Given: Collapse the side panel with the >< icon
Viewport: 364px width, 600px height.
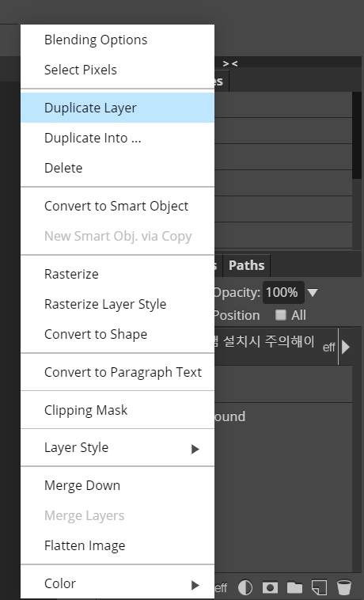Looking at the screenshot, I should (230, 63).
